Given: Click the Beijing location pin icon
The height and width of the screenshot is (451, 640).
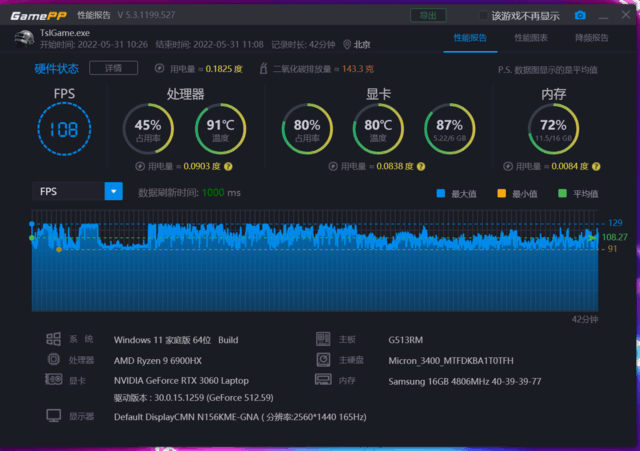Looking at the screenshot, I should point(347,44).
